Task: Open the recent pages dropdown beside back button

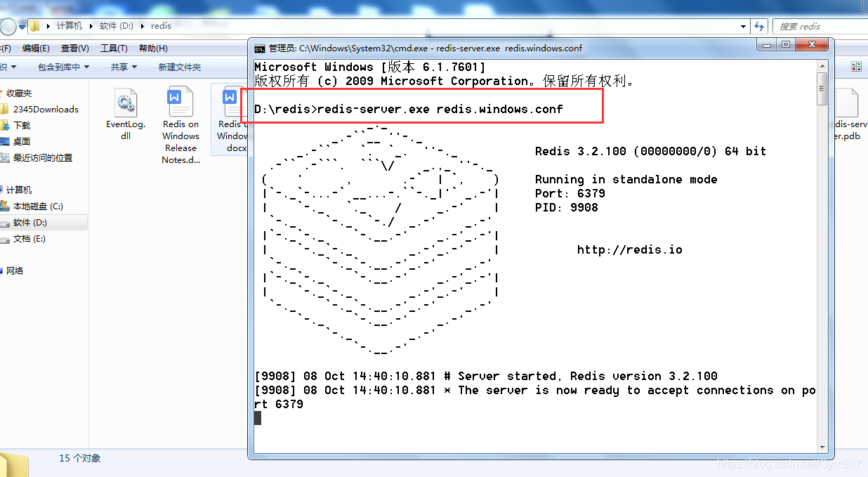Action: click(x=22, y=27)
